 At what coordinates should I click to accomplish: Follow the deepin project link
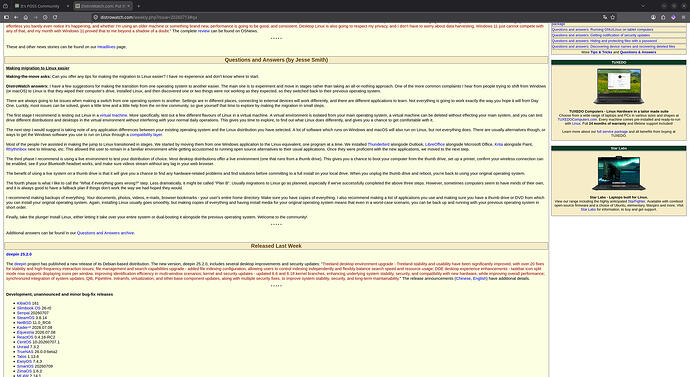(x=20, y=264)
